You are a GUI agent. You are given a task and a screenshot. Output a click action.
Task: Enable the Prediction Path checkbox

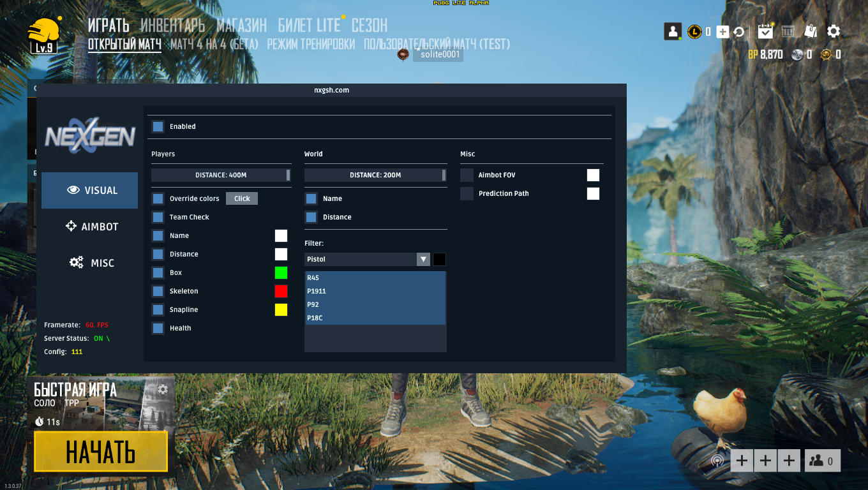coord(467,193)
